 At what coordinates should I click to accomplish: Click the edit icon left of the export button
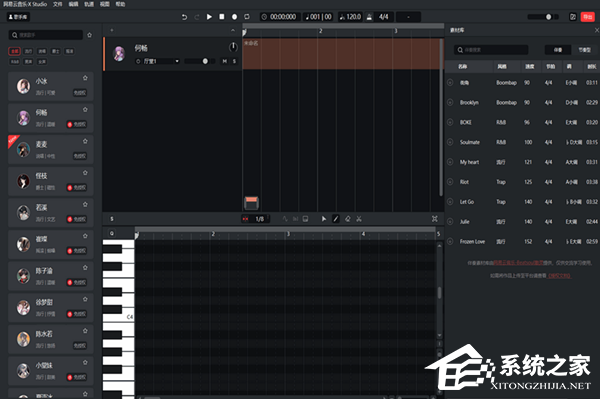pyautogui.click(x=573, y=17)
